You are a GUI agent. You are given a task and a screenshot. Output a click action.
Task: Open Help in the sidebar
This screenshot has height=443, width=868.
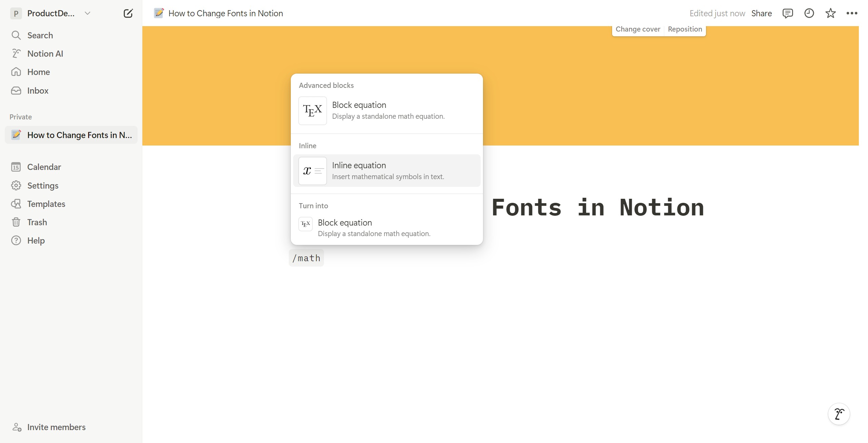71,240
